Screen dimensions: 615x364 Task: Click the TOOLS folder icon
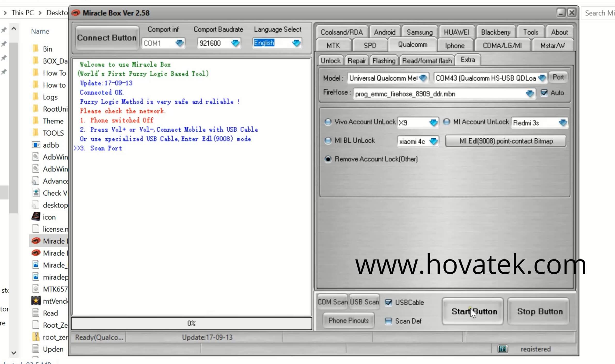(36, 133)
